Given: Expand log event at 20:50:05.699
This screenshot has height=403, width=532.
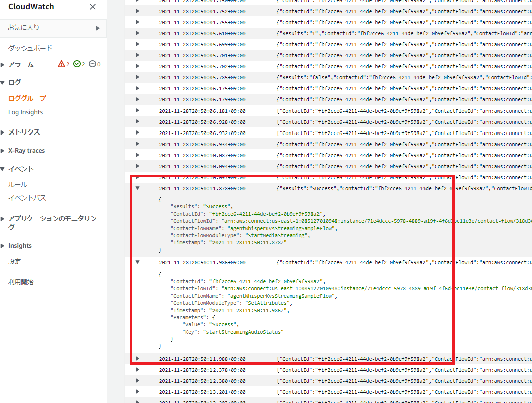Looking at the screenshot, I should click(x=138, y=44).
